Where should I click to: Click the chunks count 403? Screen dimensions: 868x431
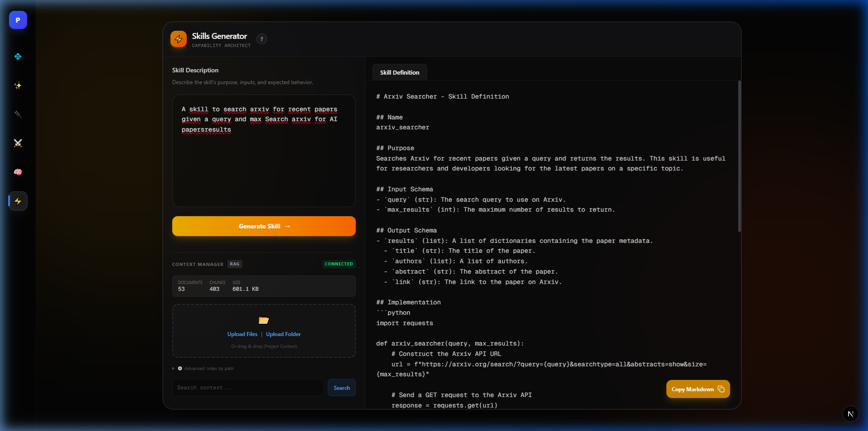click(214, 289)
